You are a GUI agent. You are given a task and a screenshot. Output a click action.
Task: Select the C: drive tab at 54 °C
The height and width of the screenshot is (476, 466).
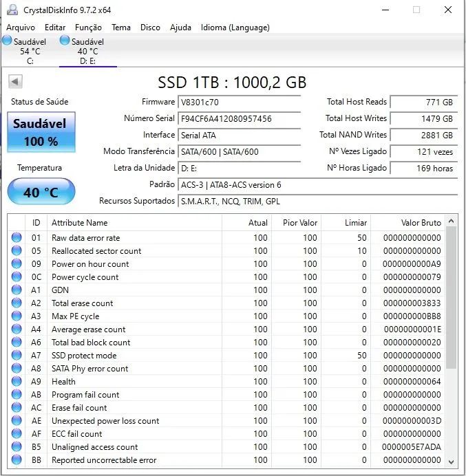(x=30, y=51)
